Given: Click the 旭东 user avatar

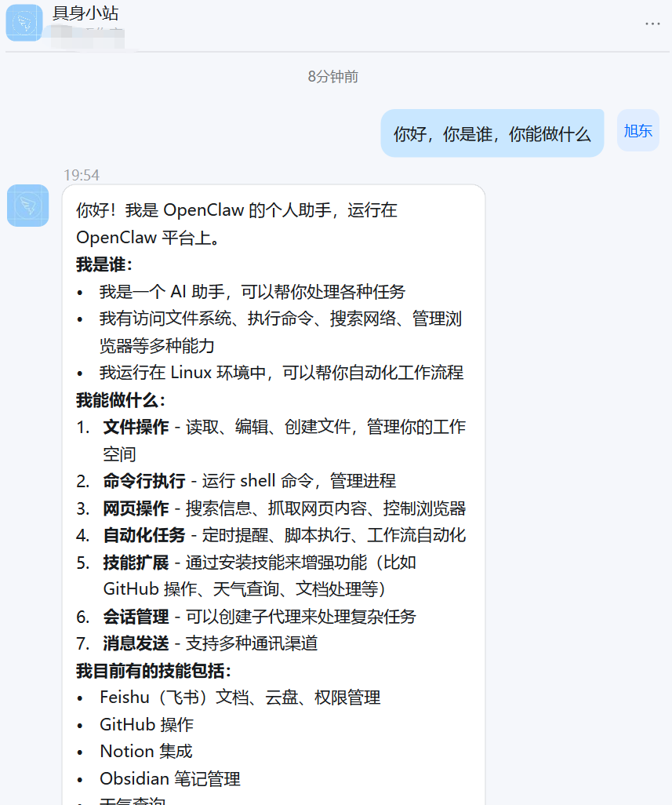Looking at the screenshot, I should point(638,130).
